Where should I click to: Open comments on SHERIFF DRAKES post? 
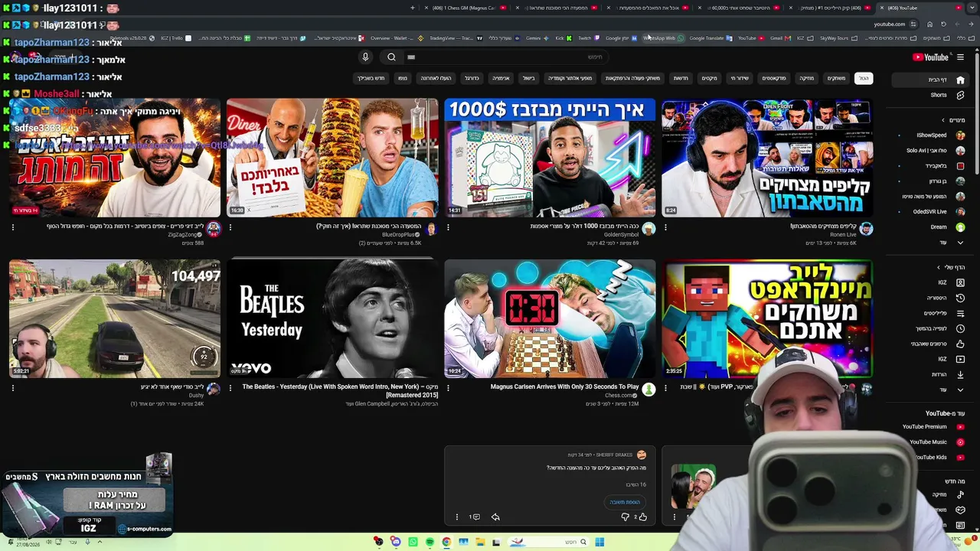tap(475, 517)
